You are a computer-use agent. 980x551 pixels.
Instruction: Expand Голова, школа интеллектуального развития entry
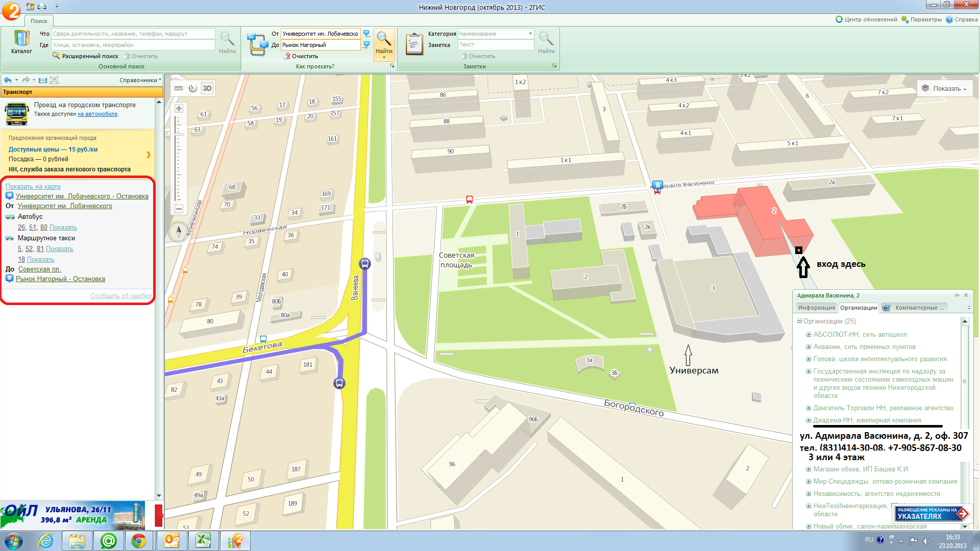click(808, 359)
